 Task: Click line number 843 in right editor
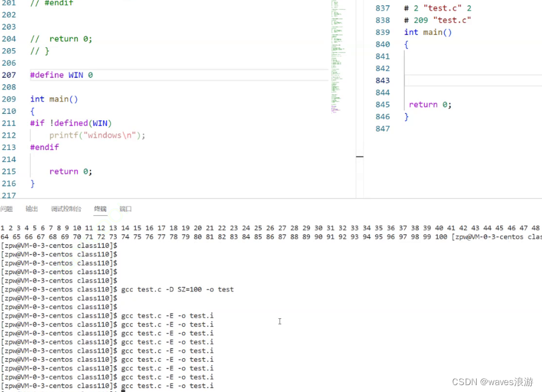(383, 81)
